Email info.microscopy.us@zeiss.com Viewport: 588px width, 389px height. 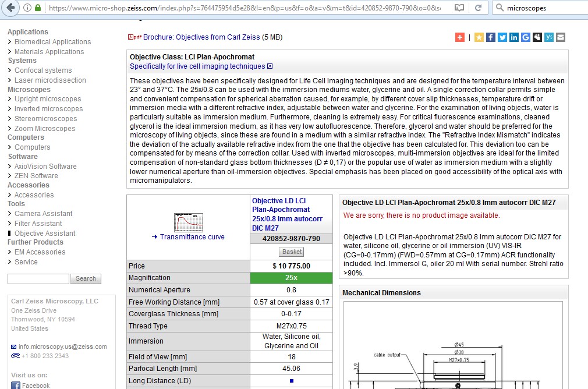(x=63, y=346)
